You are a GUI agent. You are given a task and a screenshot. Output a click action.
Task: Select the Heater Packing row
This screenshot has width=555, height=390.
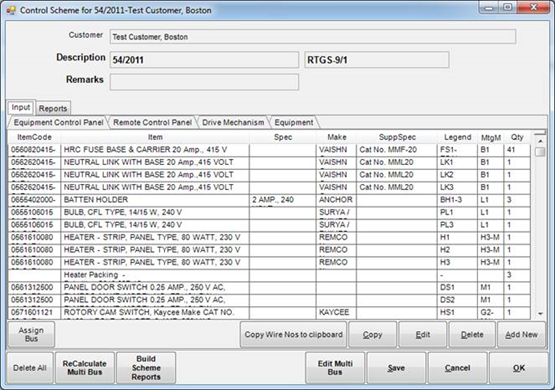click(x=269, y=275)
